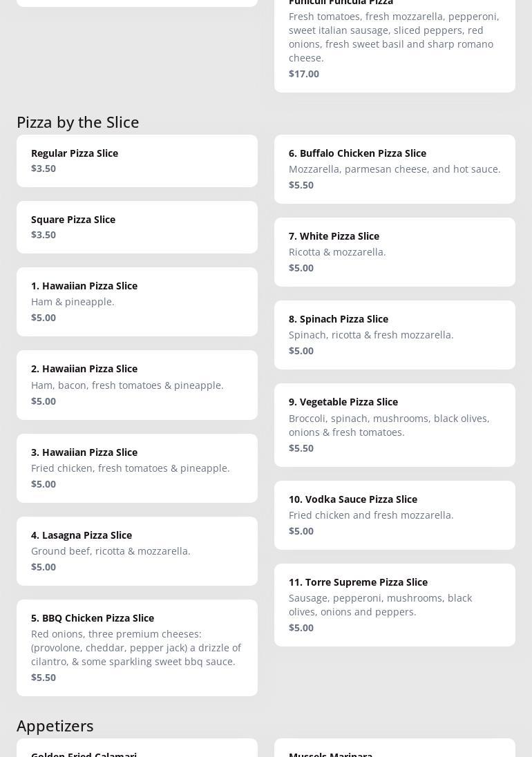The image size is (532, 757).
Task: Open the Funiculi Funicula Pizza for $17.00
Action: coord(395,41)
